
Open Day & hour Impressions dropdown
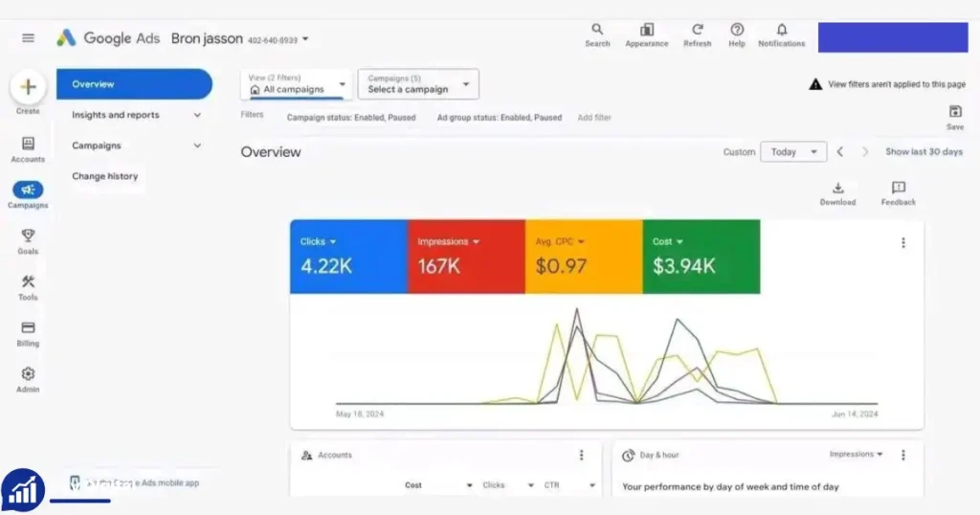[857, 455]
